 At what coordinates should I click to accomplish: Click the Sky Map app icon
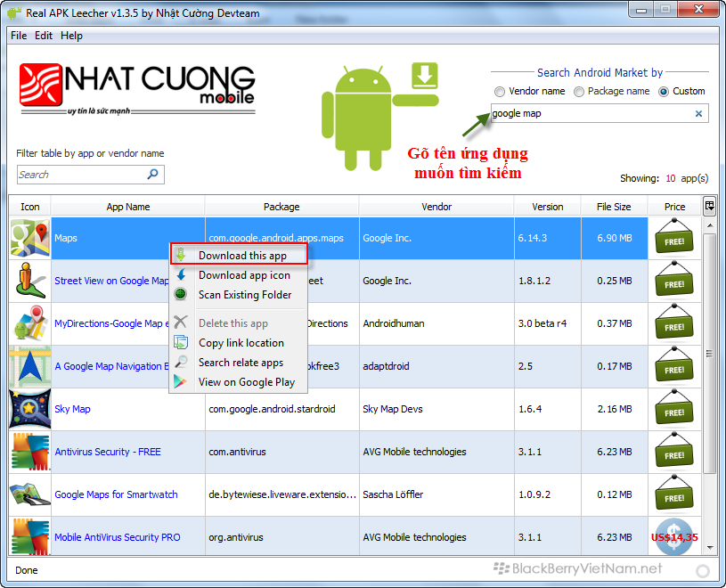[x=30, y=409]
